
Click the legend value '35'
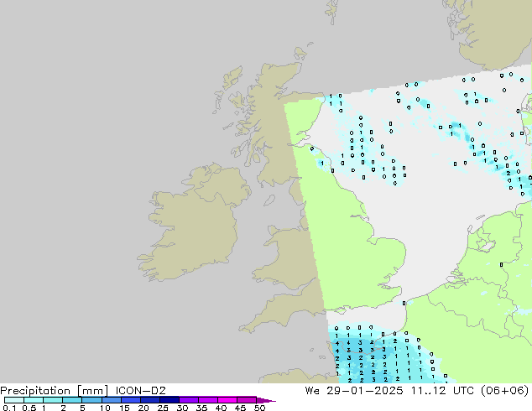tap(201, 408)
